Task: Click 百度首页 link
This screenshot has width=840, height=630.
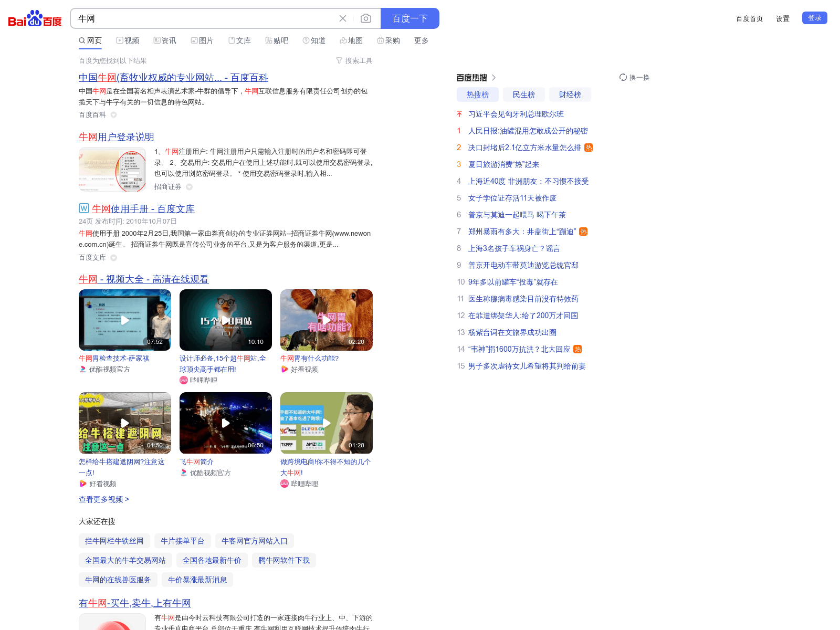Action: [x=749, y=18]
